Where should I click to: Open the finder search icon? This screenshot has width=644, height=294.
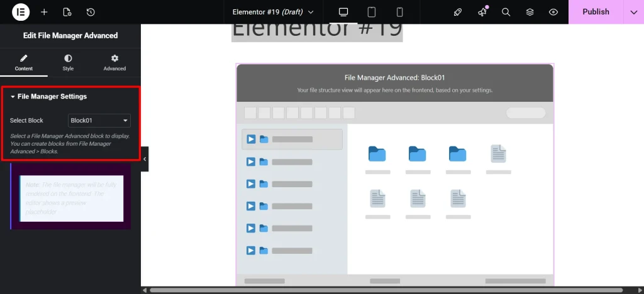[x=506, y=13]
